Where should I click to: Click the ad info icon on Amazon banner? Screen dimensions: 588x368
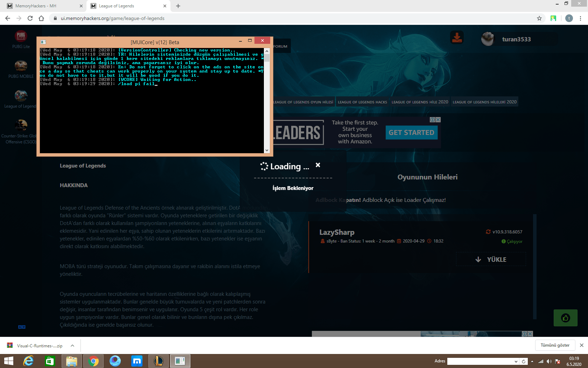coord(433,120)
